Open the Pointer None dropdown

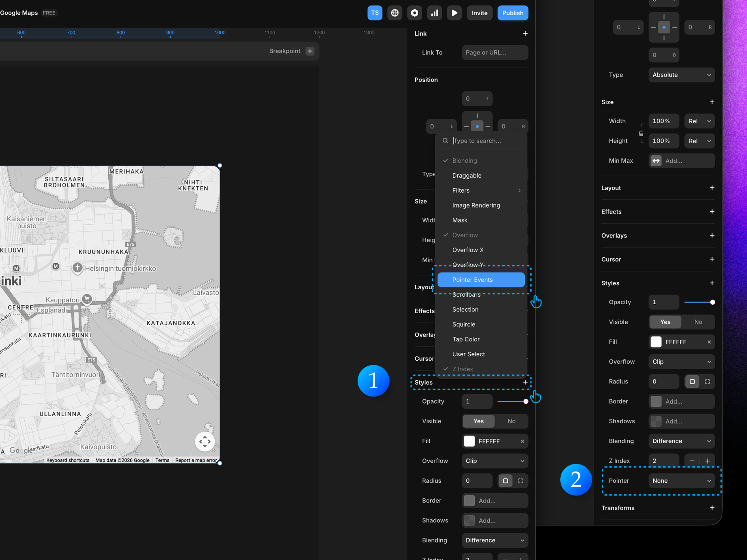(x=681, y=481)
